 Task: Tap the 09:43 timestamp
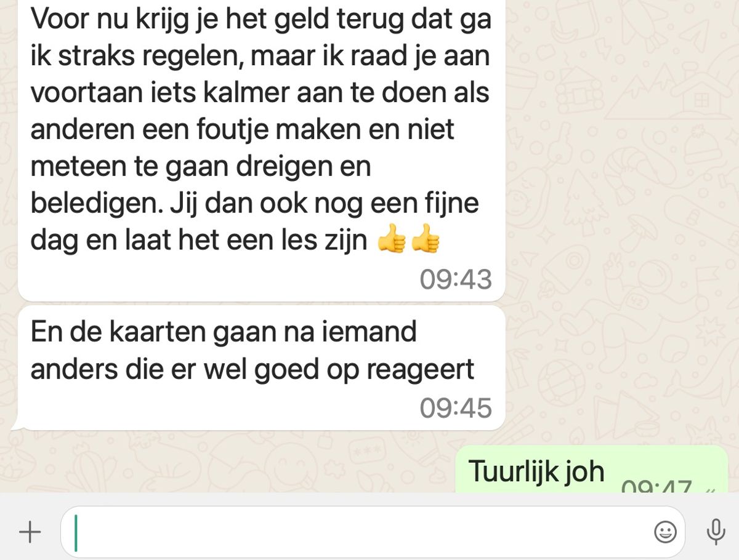[456, 279]
